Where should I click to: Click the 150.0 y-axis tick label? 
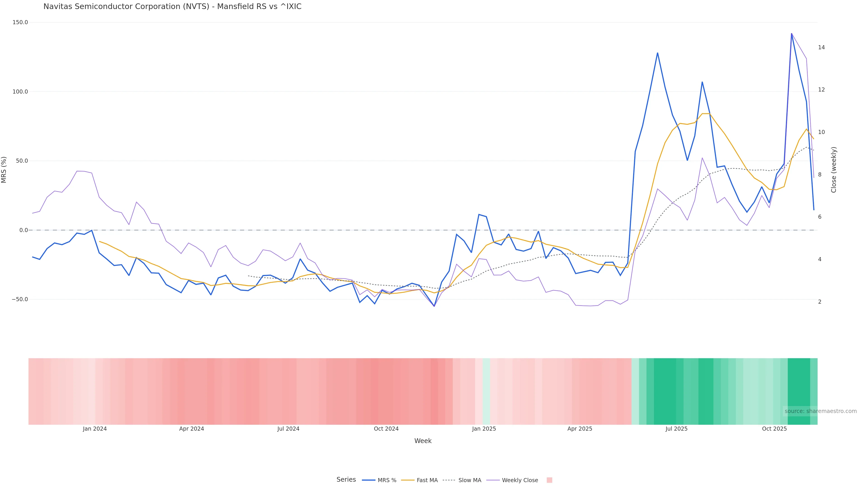(20, 22)
